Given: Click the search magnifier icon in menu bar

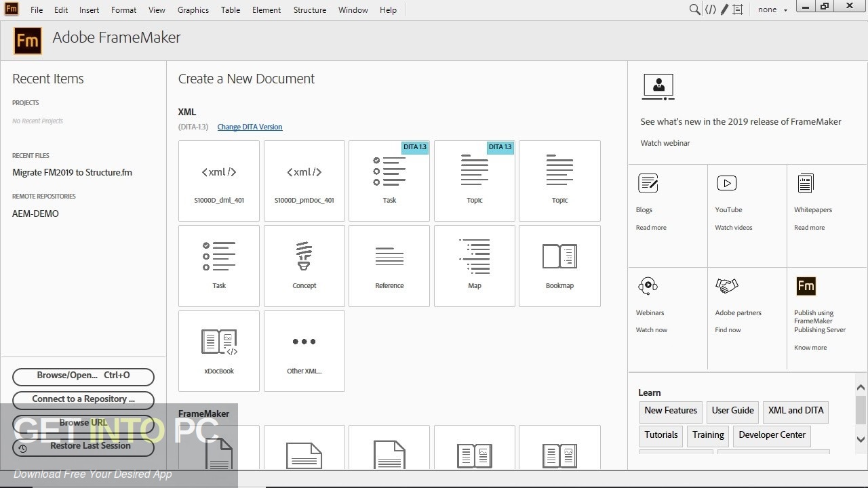Looking at the screenshot, I should tap(694, 9).
